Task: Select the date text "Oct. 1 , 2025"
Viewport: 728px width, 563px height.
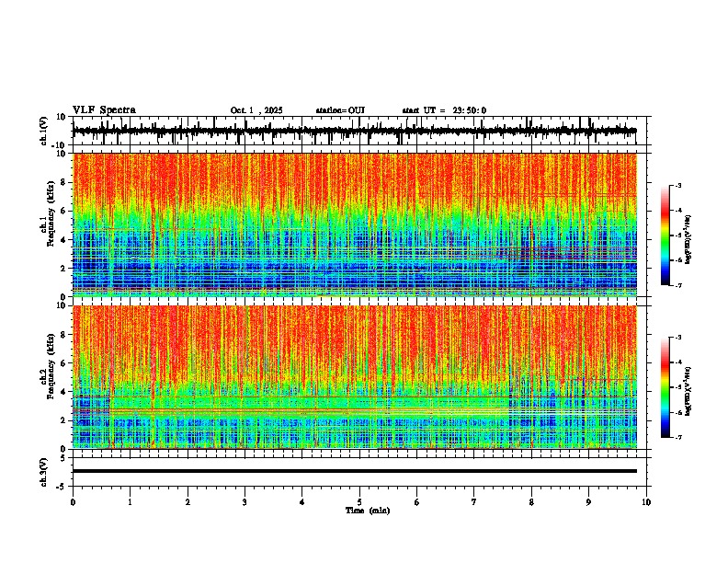Action: (256, 110)
